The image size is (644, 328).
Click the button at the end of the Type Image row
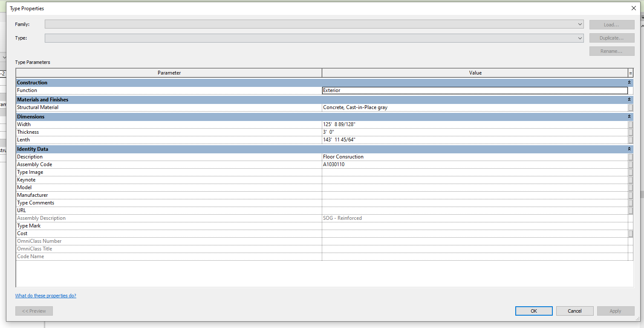point(631,172)
